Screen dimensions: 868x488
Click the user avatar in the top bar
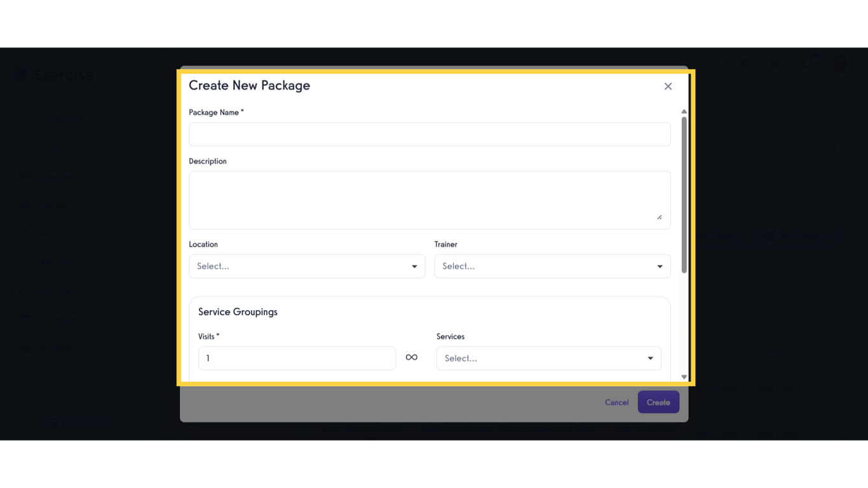tap(839, 64)
